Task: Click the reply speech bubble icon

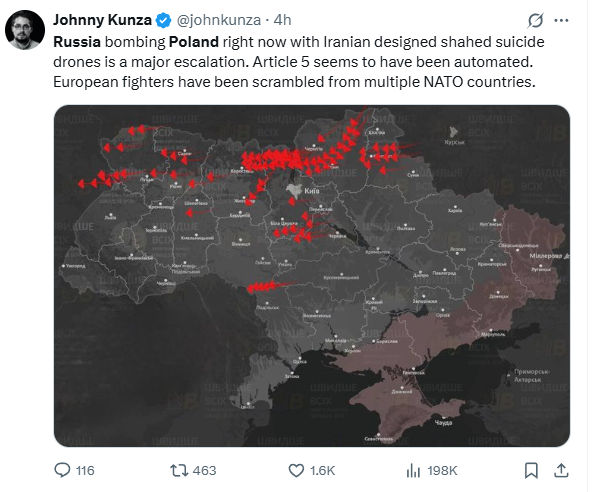Action: pos(62,470)
